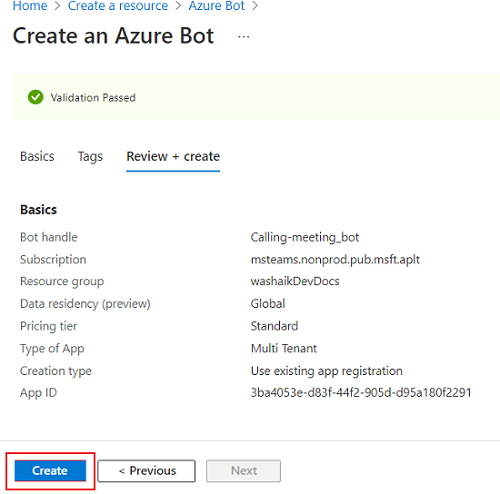Click the Create an Azure Bot title

click(x=113, y=36)
